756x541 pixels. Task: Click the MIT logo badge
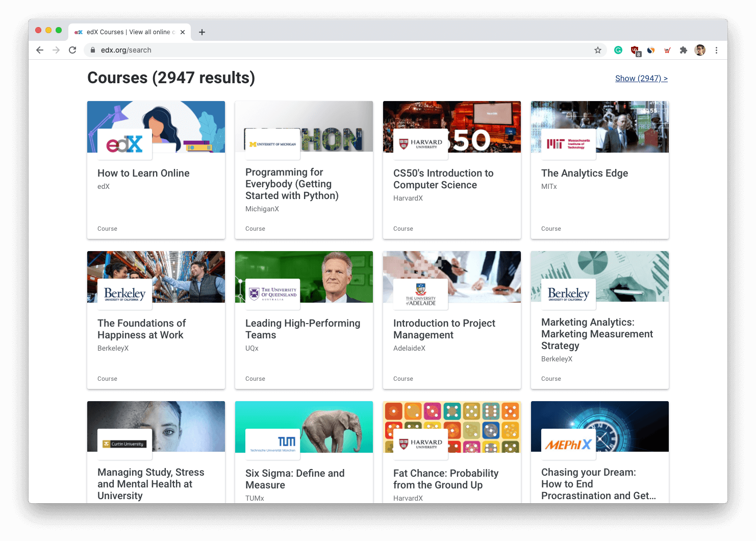point(568,144)
